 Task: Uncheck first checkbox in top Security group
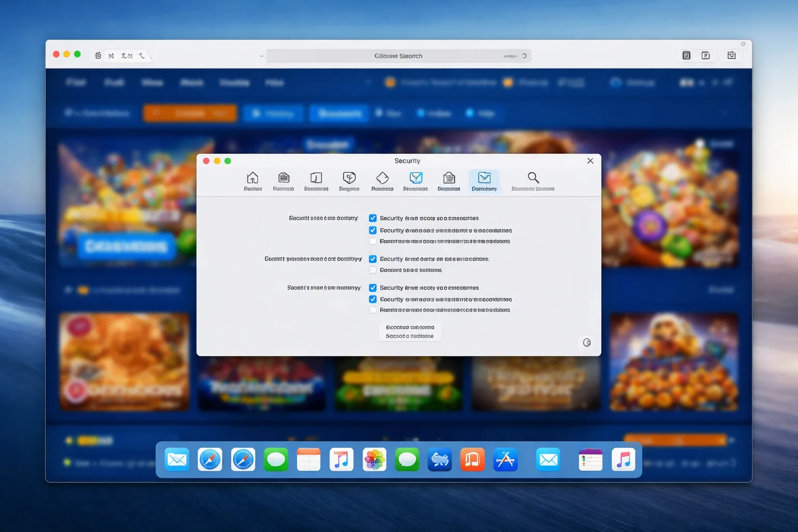pos(373,218)
